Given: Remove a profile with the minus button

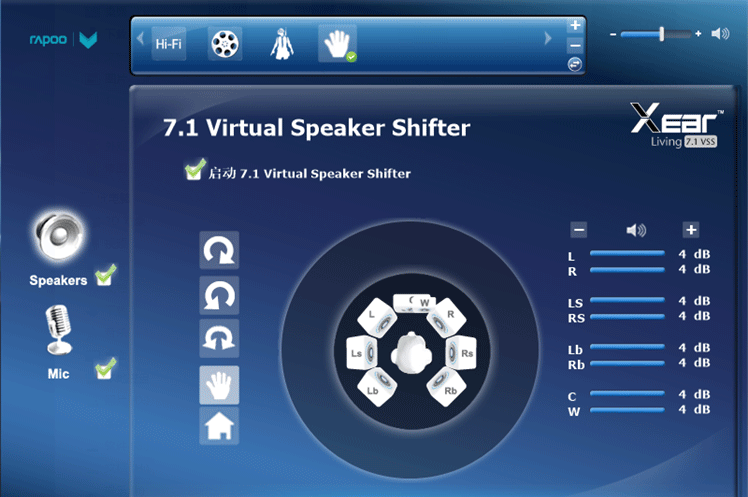Looking at the screenshot, I should [x=575, y=46].
